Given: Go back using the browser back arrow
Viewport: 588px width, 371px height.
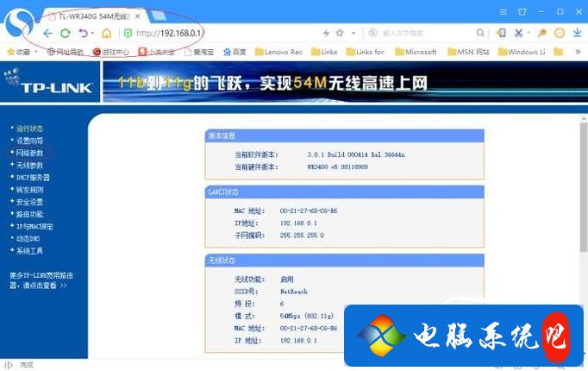Looking at the screenshot, I should tap(47, 34).
